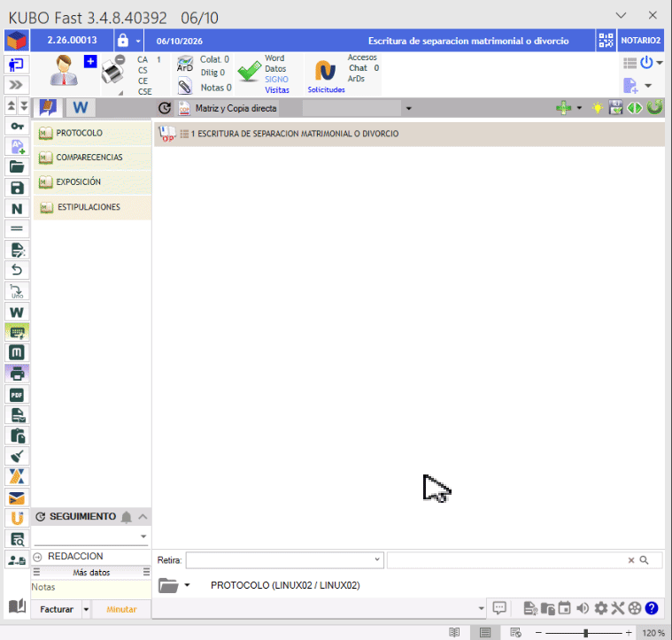Expand the new document dropdown arrow
This screenshot has width=672, height=640.
coord(648,86)
